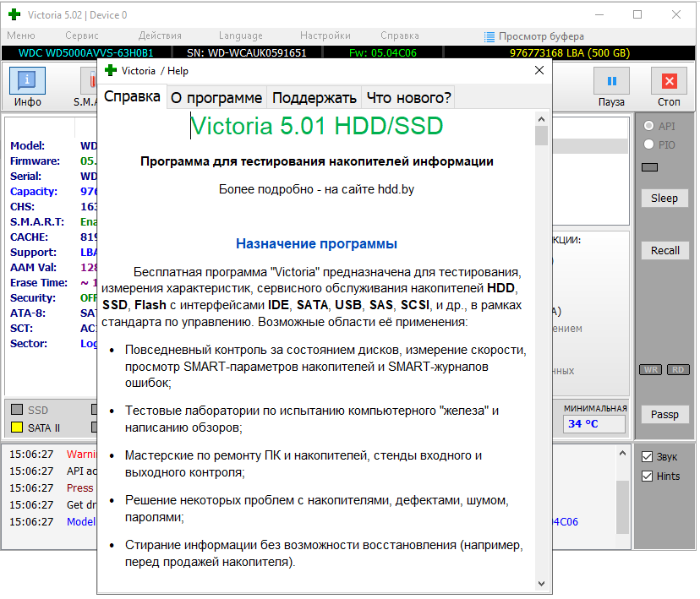Viewport: 700px width, 599px height.
Task: Click the Sector: label
Action: tap(29, 344)
